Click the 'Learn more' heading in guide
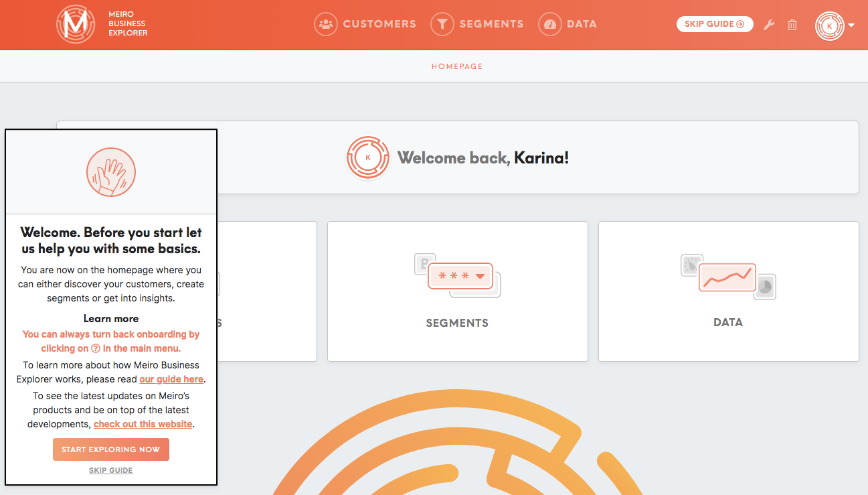This screenshot has width=868, height=495. click(x=111, y=319)
